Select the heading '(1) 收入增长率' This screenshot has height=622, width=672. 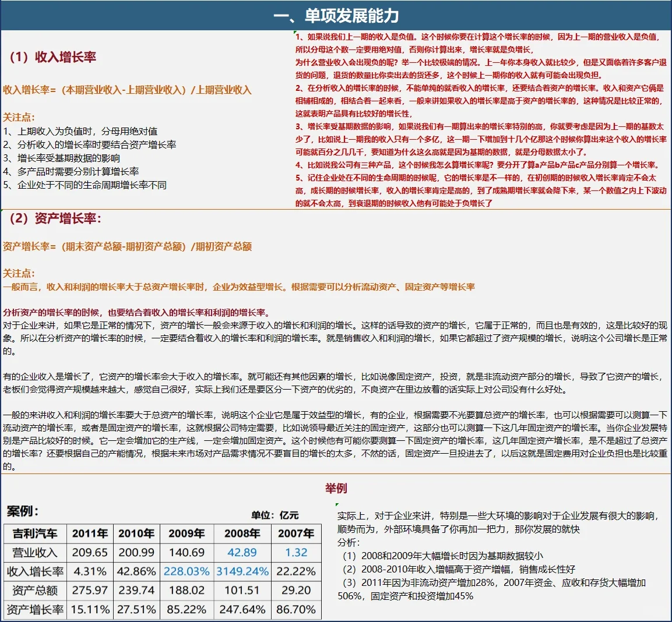coord(52,57)
